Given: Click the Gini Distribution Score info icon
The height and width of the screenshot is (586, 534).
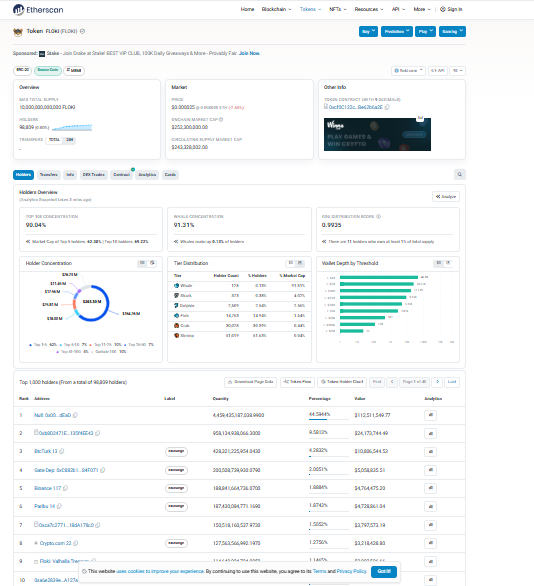Looking at the screenshot, I should pos(379,216).
